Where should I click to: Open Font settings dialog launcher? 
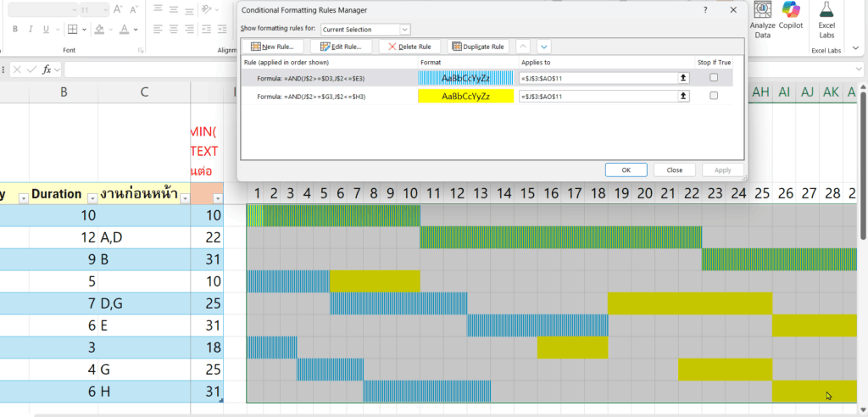click(140, 50)
